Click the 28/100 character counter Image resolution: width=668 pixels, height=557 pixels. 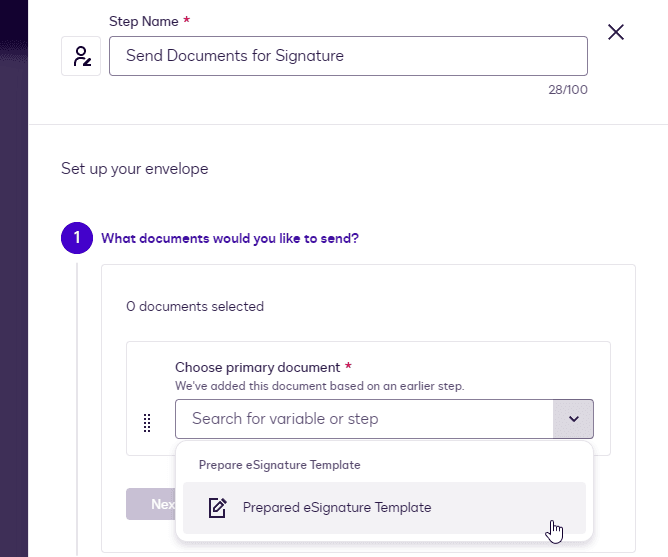567,90
